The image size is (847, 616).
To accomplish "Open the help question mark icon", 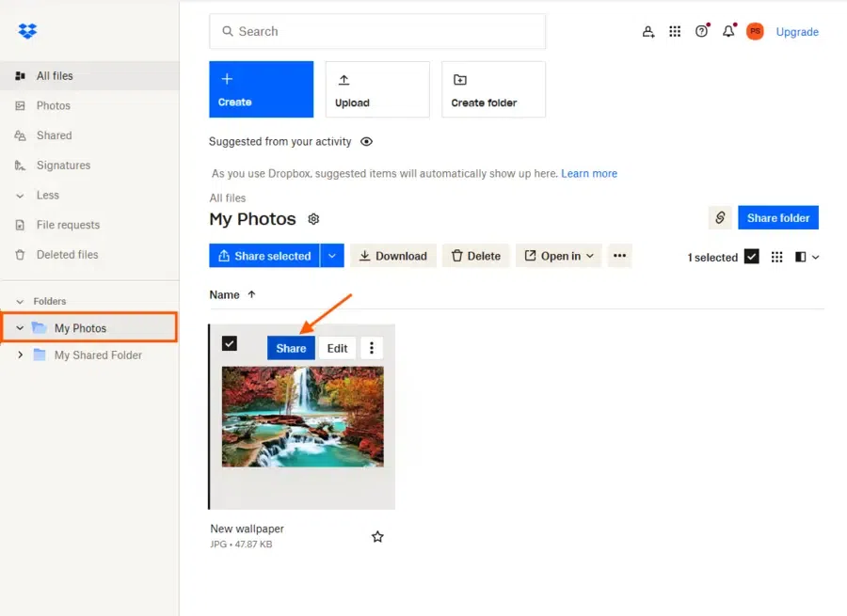I will click(x=701, y=31).
